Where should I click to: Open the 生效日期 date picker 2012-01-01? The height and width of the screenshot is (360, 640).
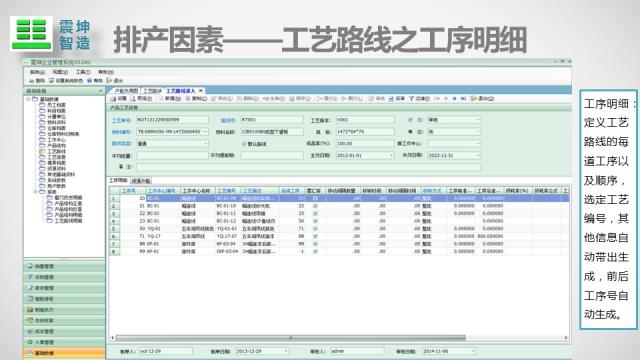391,156
